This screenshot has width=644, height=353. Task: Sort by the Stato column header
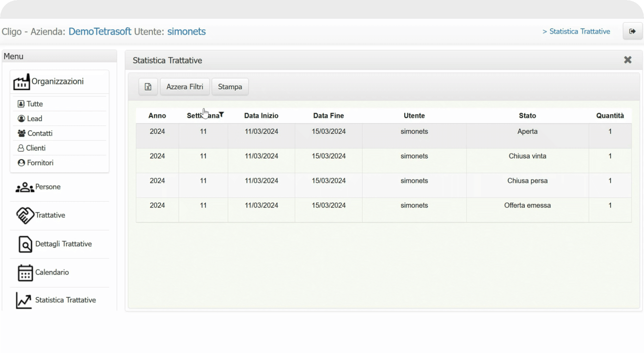tap(527, 115)
